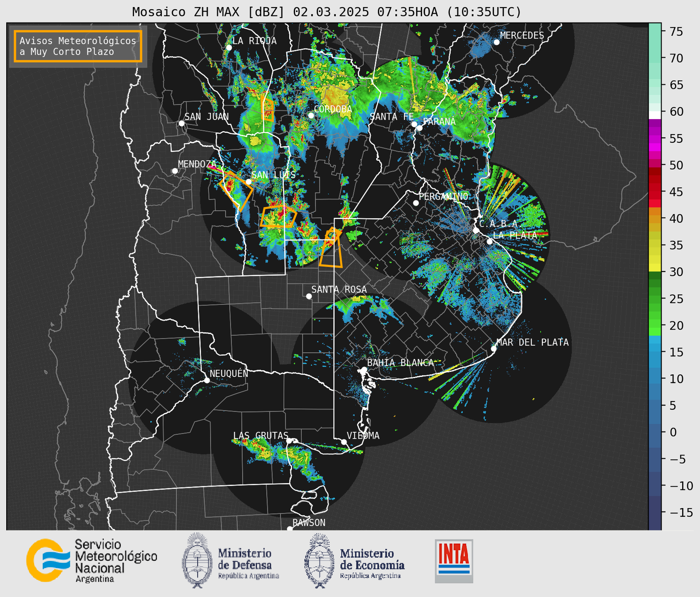Click the 10 tick label on the color bar
Viewport: 700px width, 597px height.
tap(676, 379)
